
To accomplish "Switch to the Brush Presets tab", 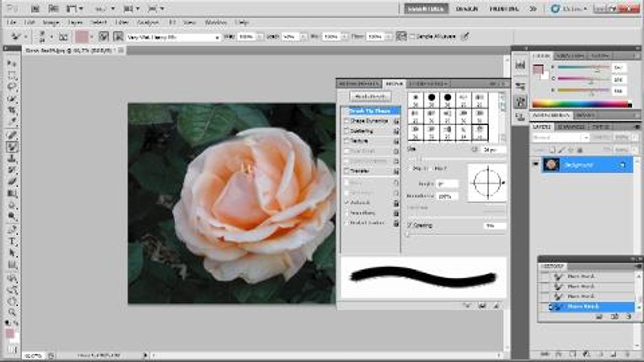I will (359, 84).
